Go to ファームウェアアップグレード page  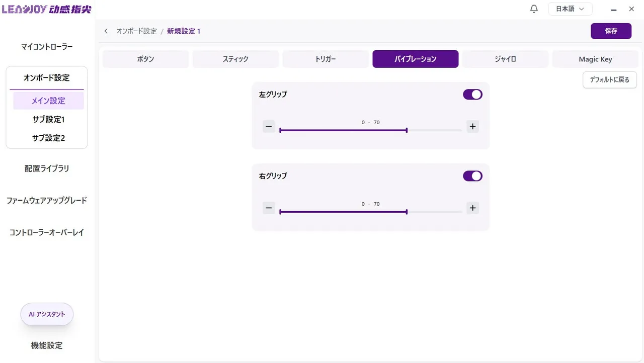[x=47, y=201]
